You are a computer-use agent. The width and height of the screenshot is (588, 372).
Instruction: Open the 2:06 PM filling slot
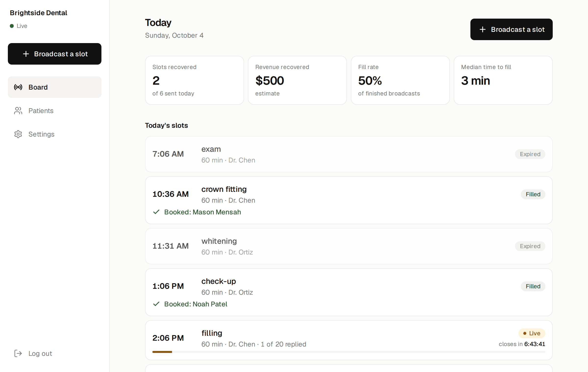point(349,340)
